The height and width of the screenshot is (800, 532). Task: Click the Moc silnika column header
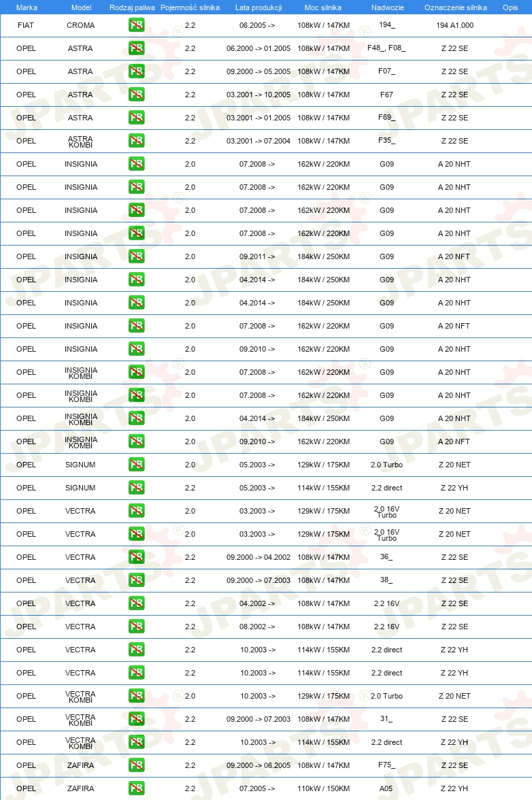point(323,7)
